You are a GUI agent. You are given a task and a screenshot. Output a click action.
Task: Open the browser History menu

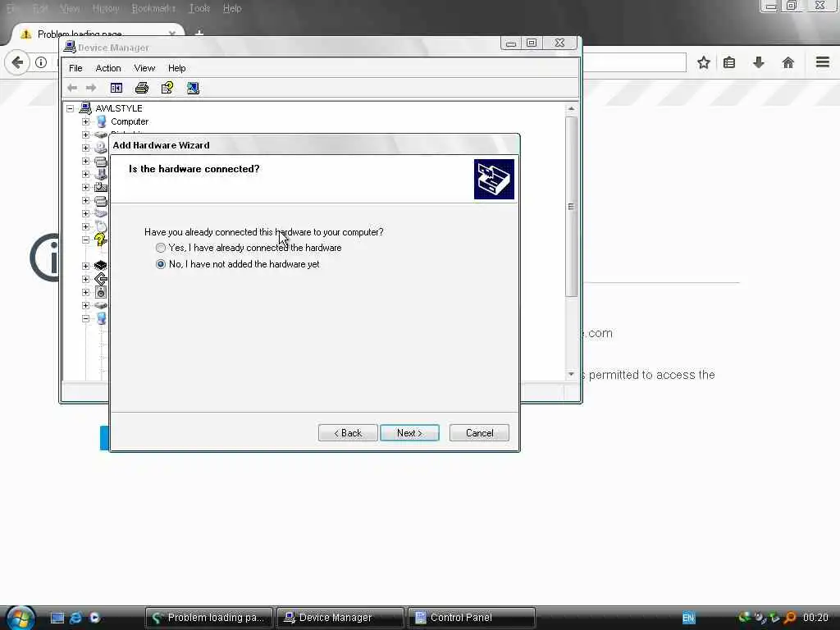pos(106,8)
